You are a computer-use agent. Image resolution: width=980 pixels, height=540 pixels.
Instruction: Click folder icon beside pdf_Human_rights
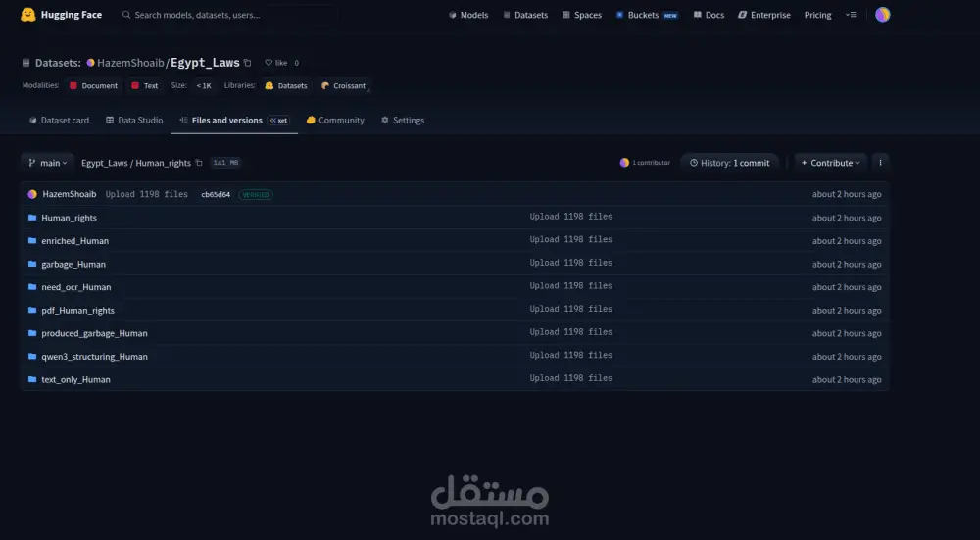click(32, 310)
